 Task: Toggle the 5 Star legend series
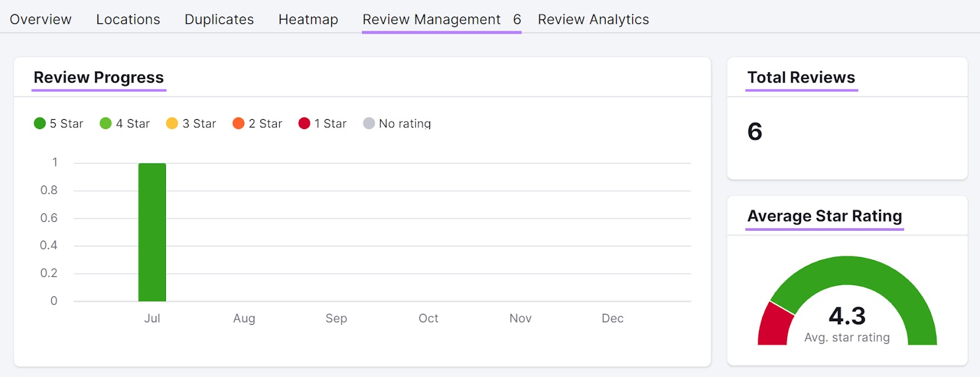pyautogui.click(x=59, y=124)
